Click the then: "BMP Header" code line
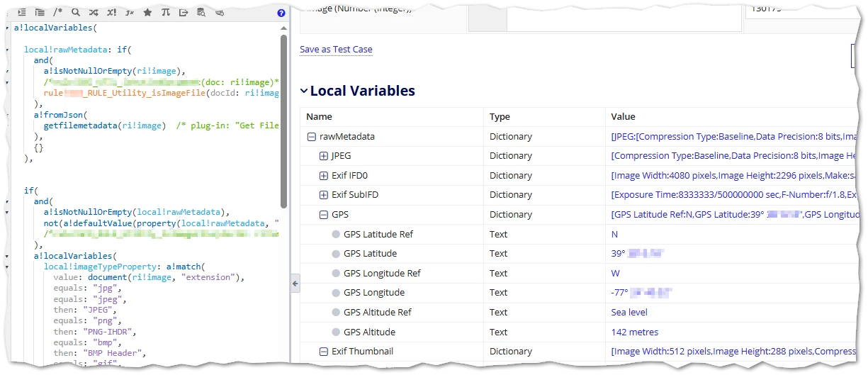868x375 pixels. (98, 353)
